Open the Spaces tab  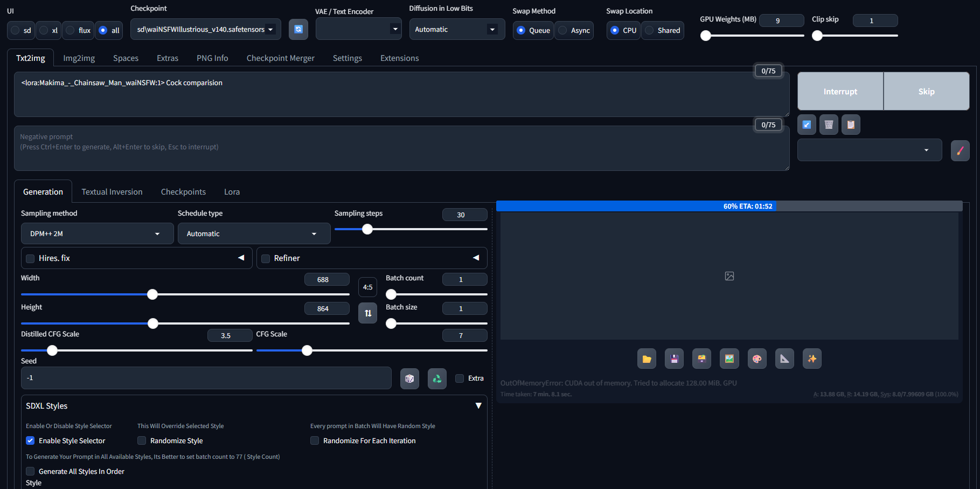126,58
